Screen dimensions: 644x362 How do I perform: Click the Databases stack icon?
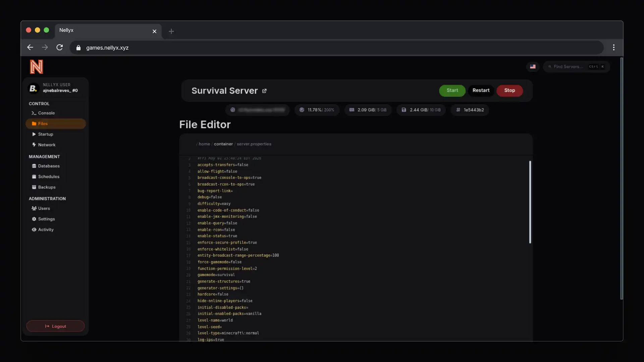(x=34, y=166)
